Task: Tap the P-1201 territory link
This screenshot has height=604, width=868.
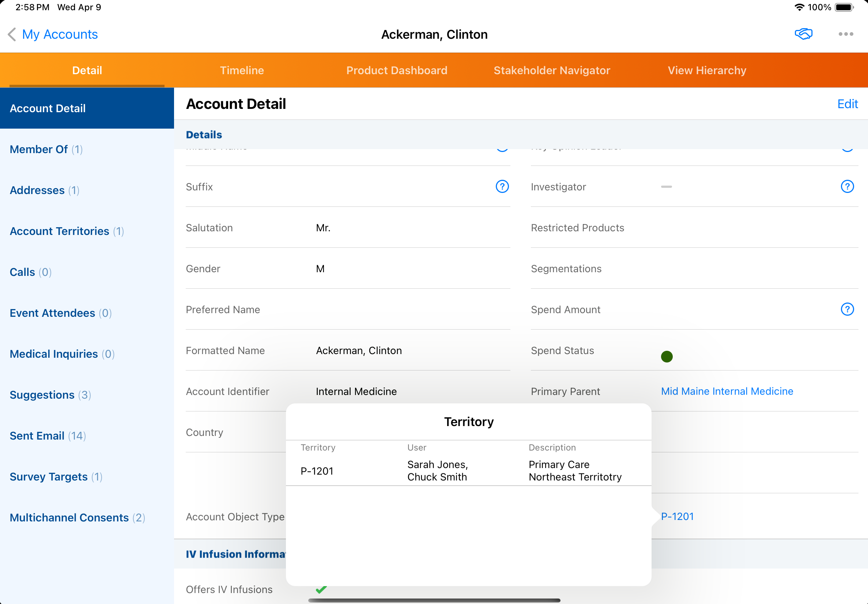Action: [x=677, y=516]
